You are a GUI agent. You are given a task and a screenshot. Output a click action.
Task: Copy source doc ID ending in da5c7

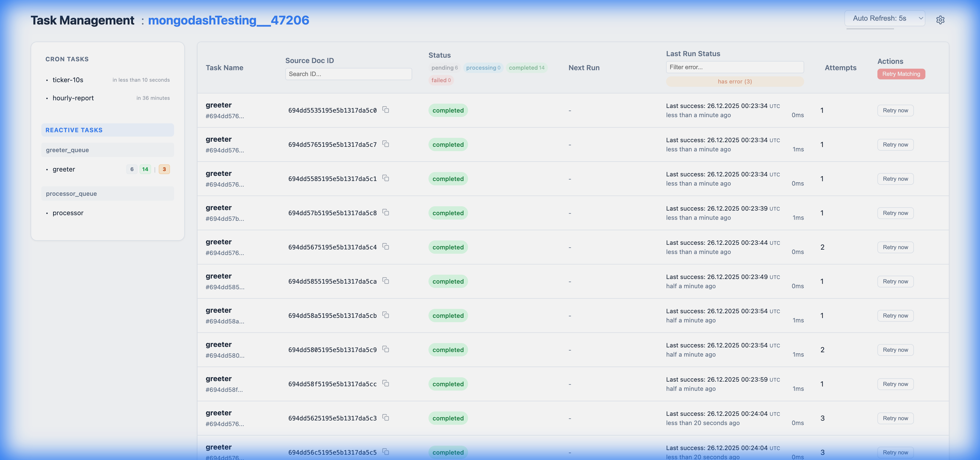pyautogui.click(x=386, y=144)
